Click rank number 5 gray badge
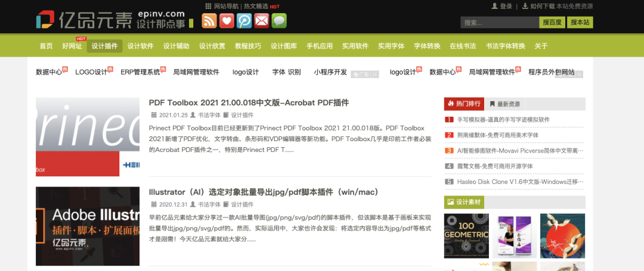 (x=449, y=182)
